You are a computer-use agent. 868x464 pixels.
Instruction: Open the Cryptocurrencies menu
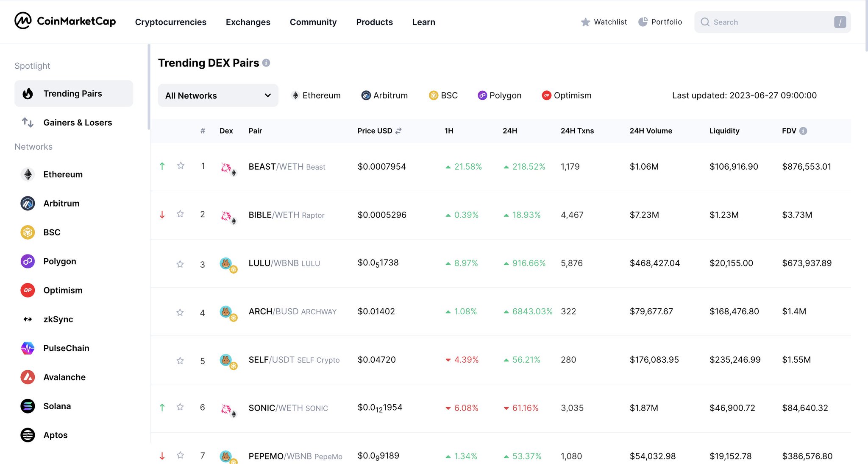(x=171, y=22)
